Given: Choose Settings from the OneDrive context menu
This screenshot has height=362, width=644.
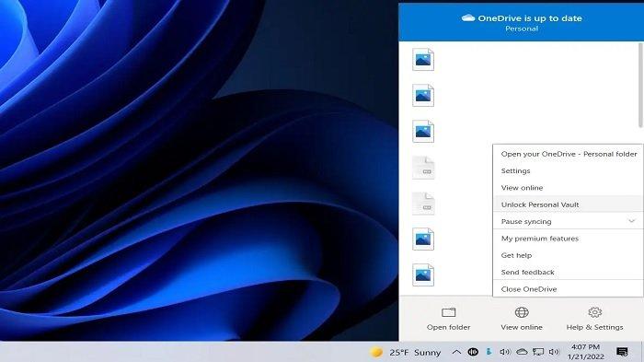Looking at the screenshot, I should tap(569, 170).
